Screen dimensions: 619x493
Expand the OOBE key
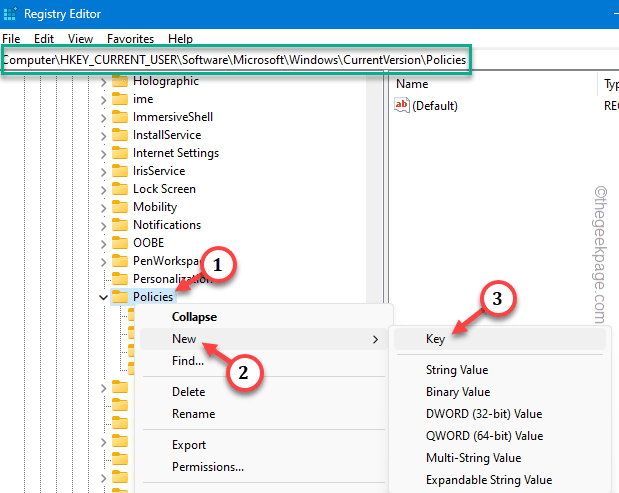coord(103,244)
